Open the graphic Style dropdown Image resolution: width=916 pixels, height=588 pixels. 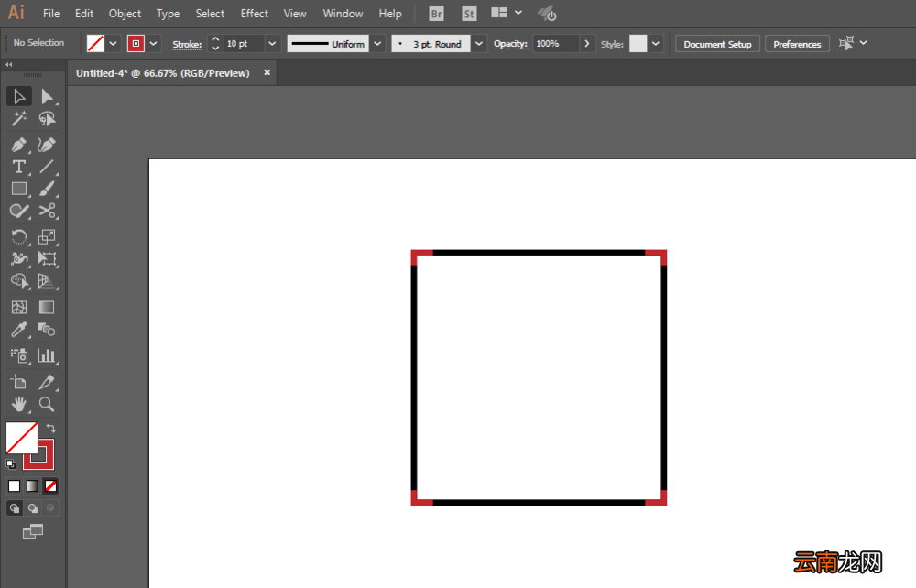click(656, 44)
